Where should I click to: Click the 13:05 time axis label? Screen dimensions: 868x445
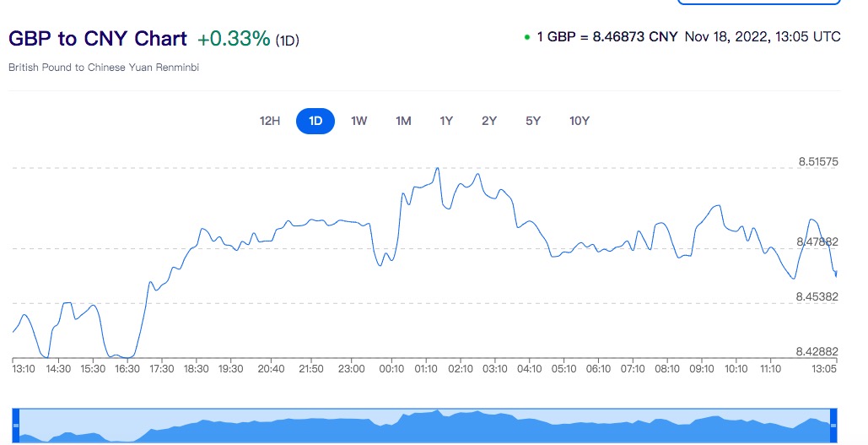point(824,369)
